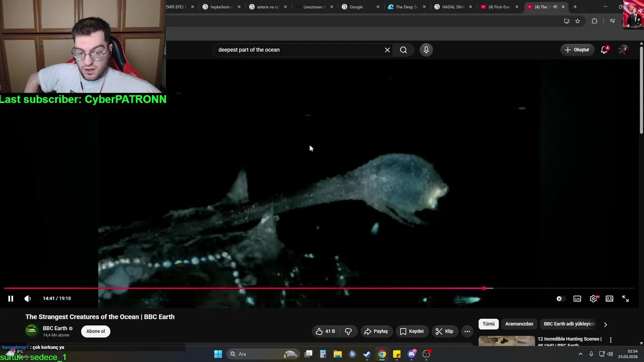Open Chrome from the taskbar
Screen dimensions: 644x362
[x=382, y=354]
